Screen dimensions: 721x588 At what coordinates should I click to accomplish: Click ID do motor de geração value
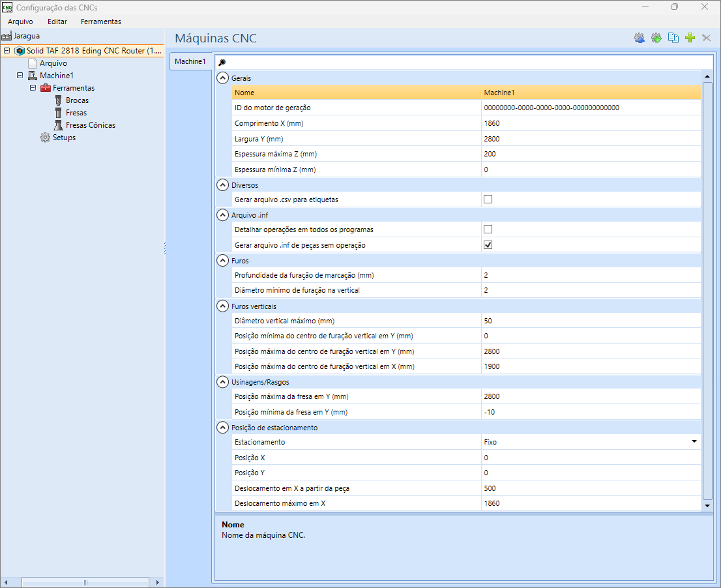(x=591, y=108)
